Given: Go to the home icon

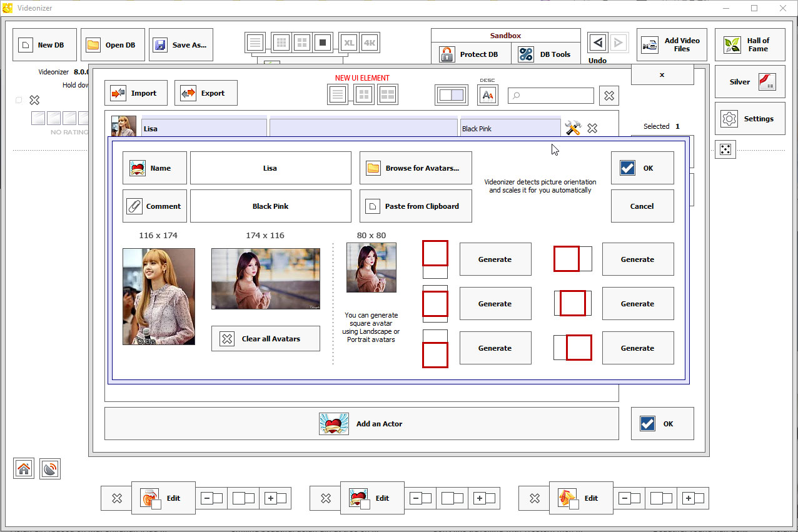Looking at the screenshot, I should pos(24,469).
